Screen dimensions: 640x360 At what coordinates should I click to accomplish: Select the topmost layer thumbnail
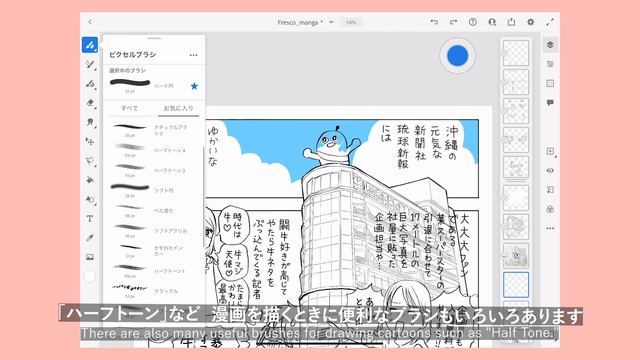[x=516, y=53]
